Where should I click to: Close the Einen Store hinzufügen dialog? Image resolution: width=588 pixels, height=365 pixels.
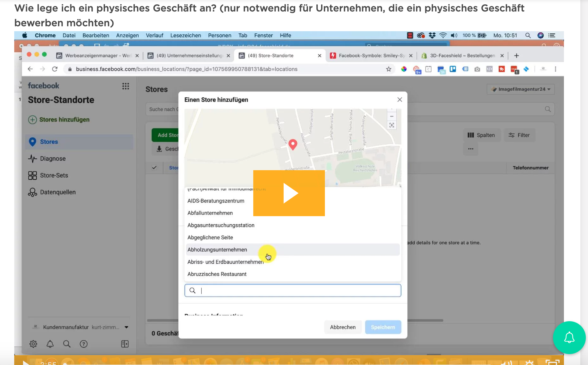pyautogui.click(x=400, y=100)
